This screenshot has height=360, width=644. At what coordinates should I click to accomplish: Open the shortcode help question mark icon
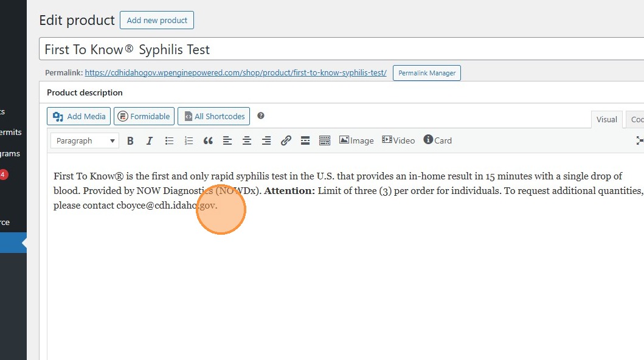[x=261, y=116]
